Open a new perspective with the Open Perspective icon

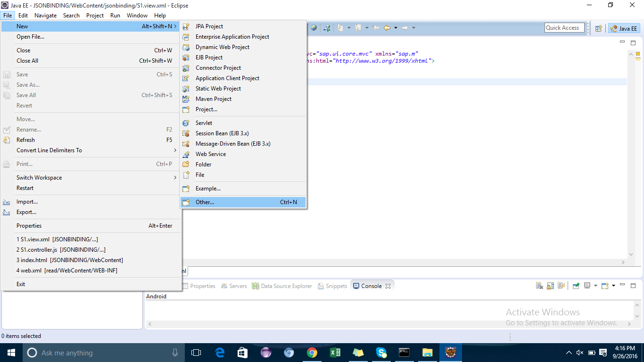598,27
